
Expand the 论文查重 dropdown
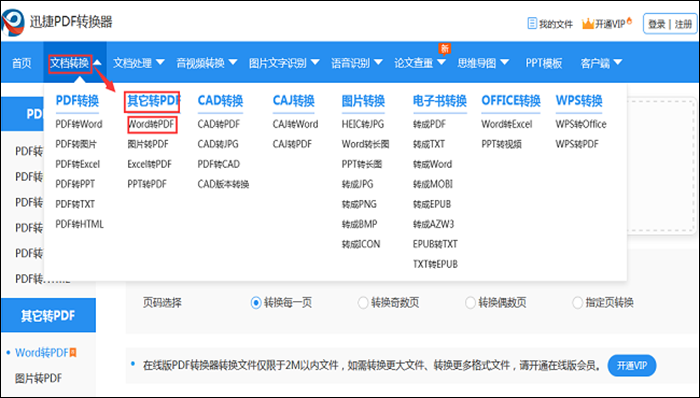click(x=441, y=63)
